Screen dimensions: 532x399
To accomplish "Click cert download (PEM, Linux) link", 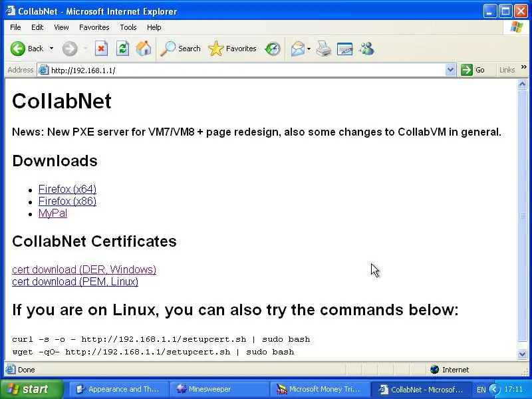I will (x=75, y=282).
